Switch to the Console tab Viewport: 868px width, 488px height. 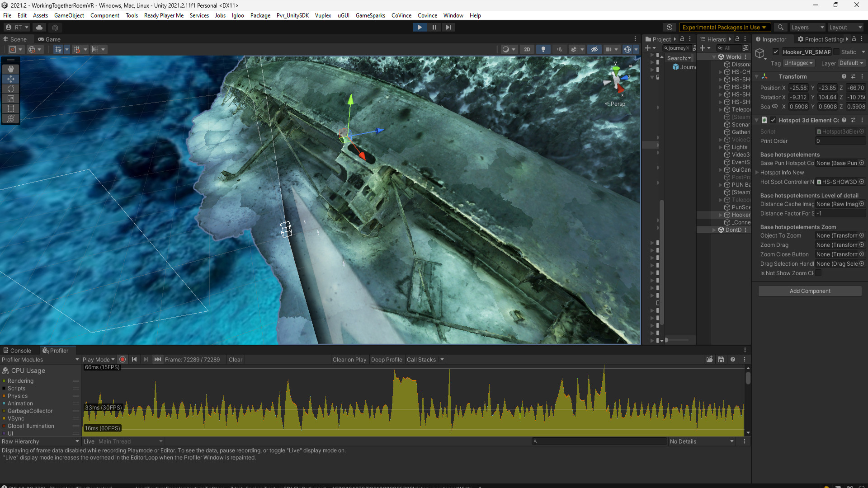(17, 351)
